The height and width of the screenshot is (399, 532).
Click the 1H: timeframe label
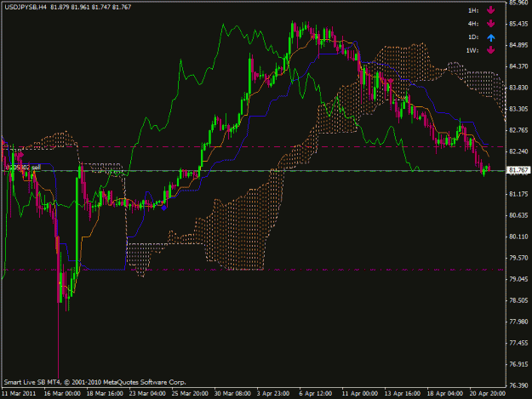(x=473, y=11)
